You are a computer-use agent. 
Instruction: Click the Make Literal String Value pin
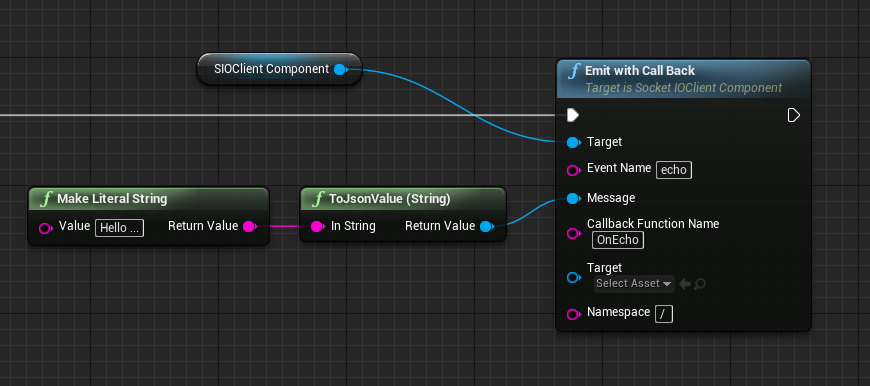coord(45,228)
